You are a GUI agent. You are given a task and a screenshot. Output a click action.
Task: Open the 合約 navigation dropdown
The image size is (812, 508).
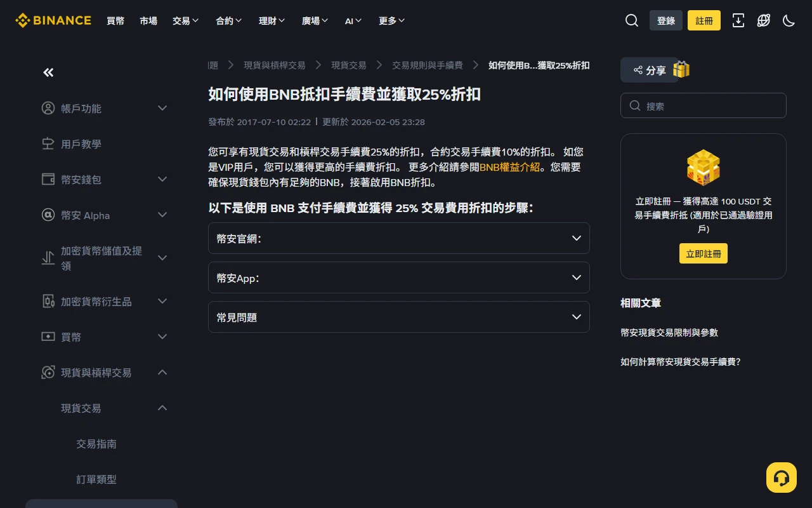pyautogui.click(x=229, y=20)
